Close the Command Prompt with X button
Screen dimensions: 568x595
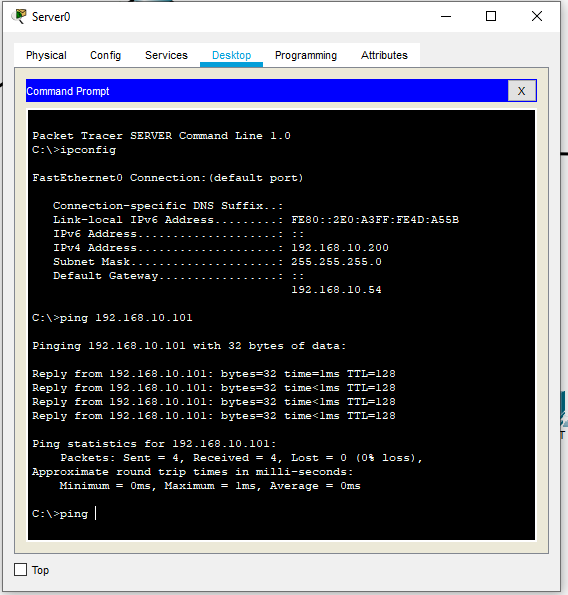click(x=522, y=91)
